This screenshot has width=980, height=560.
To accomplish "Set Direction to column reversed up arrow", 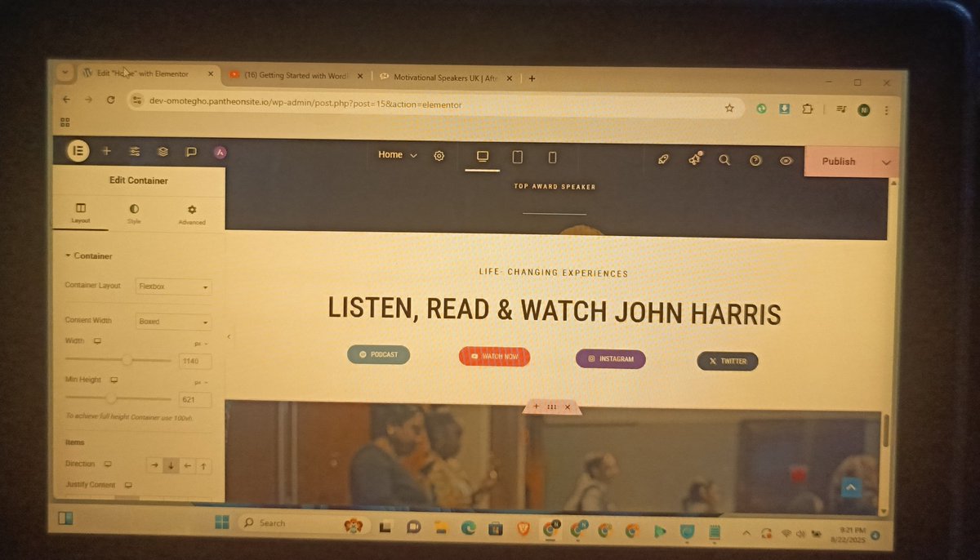I will [204, 466].
